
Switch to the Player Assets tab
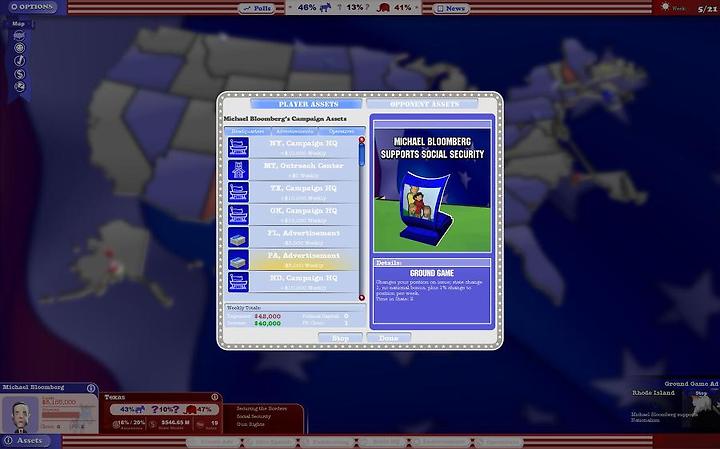pyautogui.click(x=306, y=104)
